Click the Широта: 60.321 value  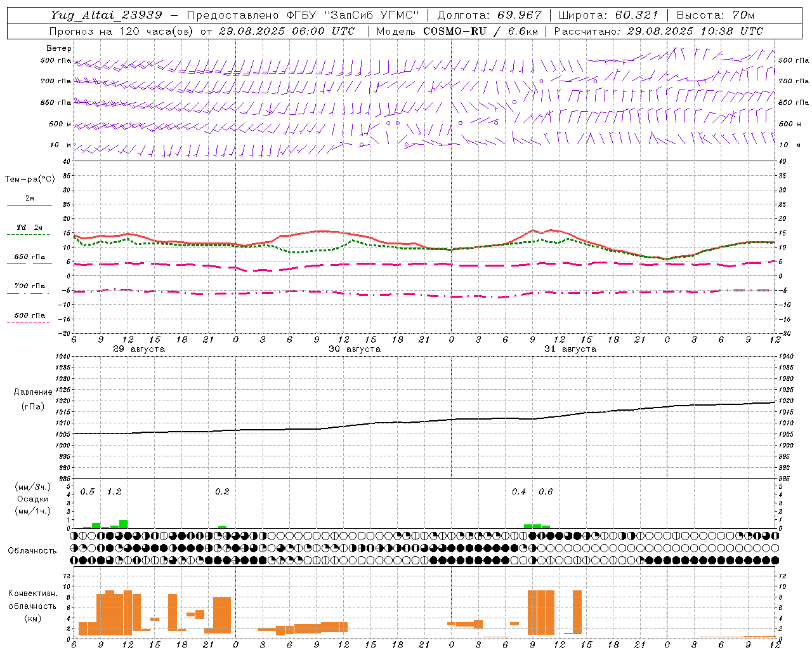pyautogui.click(x=609, y=15)
